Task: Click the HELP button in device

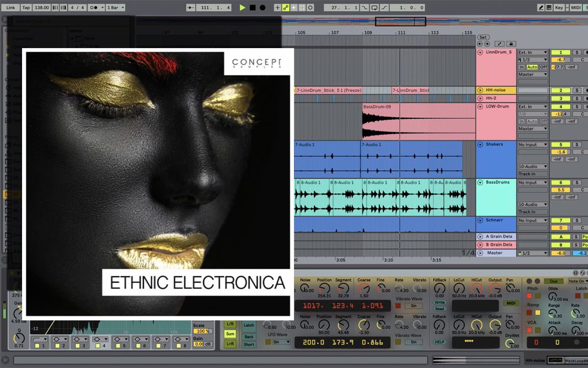Action: pyautogui.click(x=440, y=342)
